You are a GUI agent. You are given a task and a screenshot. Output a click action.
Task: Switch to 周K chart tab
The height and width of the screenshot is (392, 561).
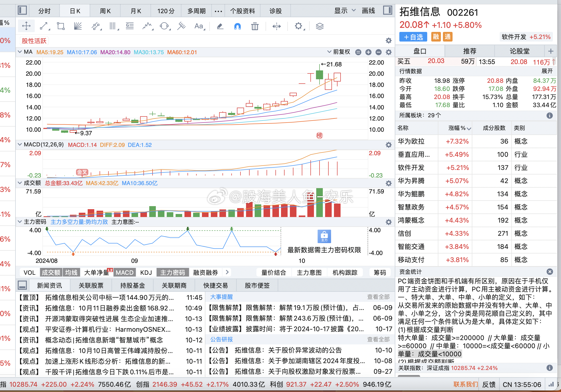105,11
